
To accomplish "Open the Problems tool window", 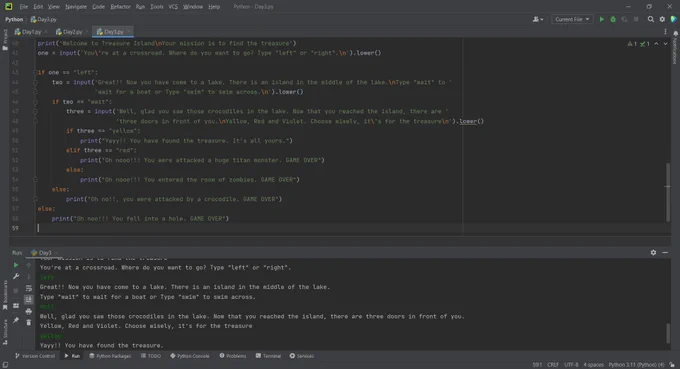I will click(232, 356).
